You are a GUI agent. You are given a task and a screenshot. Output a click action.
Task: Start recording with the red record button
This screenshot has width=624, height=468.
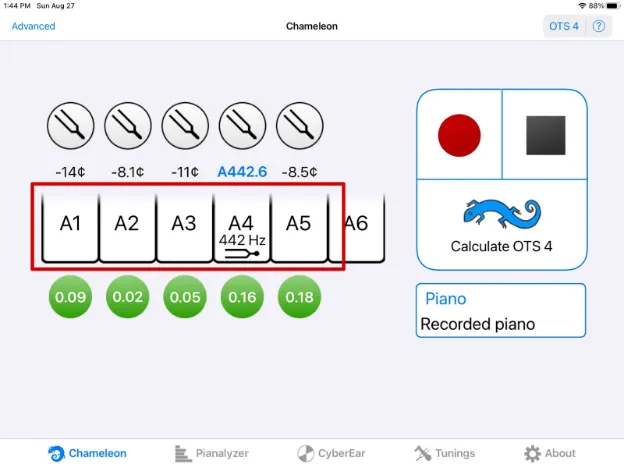[x=459, y=135]
